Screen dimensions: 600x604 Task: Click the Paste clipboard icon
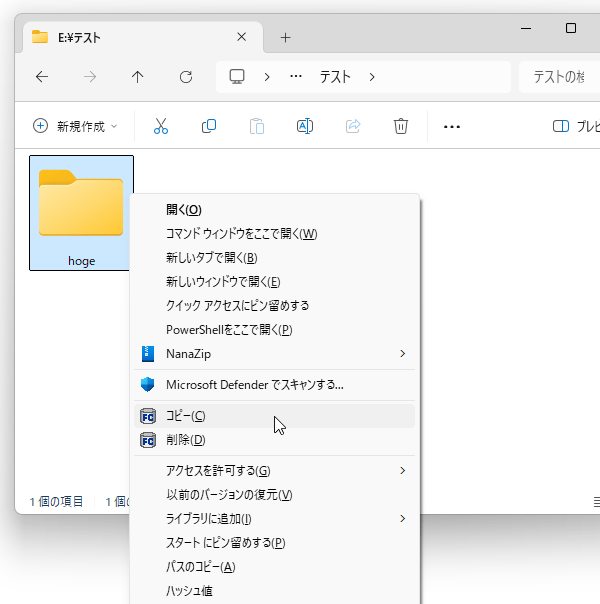coord(257,126)
